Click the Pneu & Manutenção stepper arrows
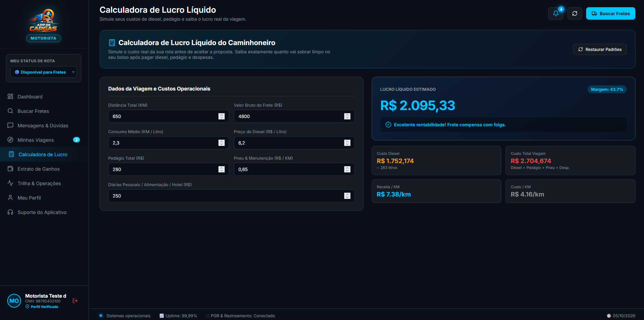This screenshot has height=320, width=644. point(347,169)
